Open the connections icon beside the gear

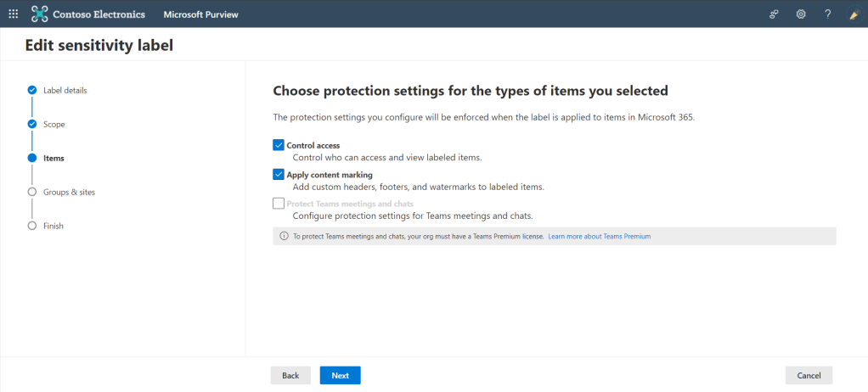[774, 14]
